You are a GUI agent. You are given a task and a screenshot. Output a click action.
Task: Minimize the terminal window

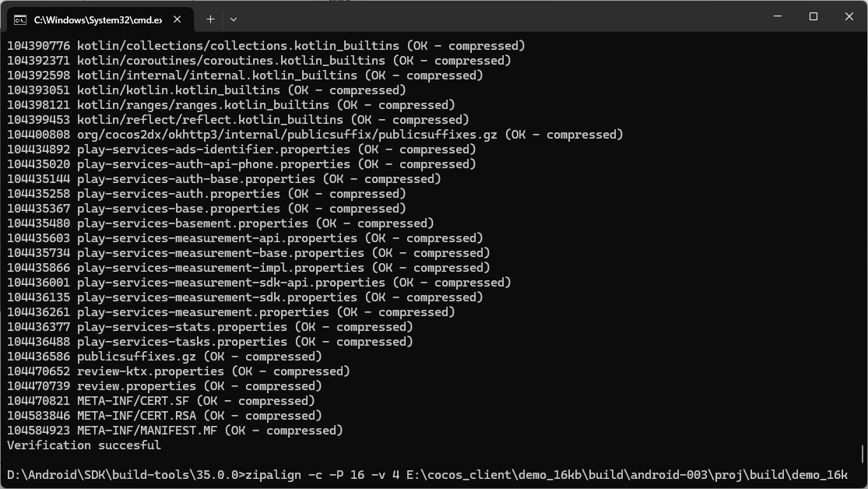[777, 16]
